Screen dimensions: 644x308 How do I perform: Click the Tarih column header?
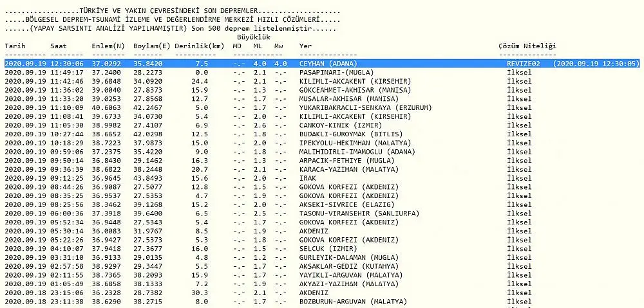point(15,46)
